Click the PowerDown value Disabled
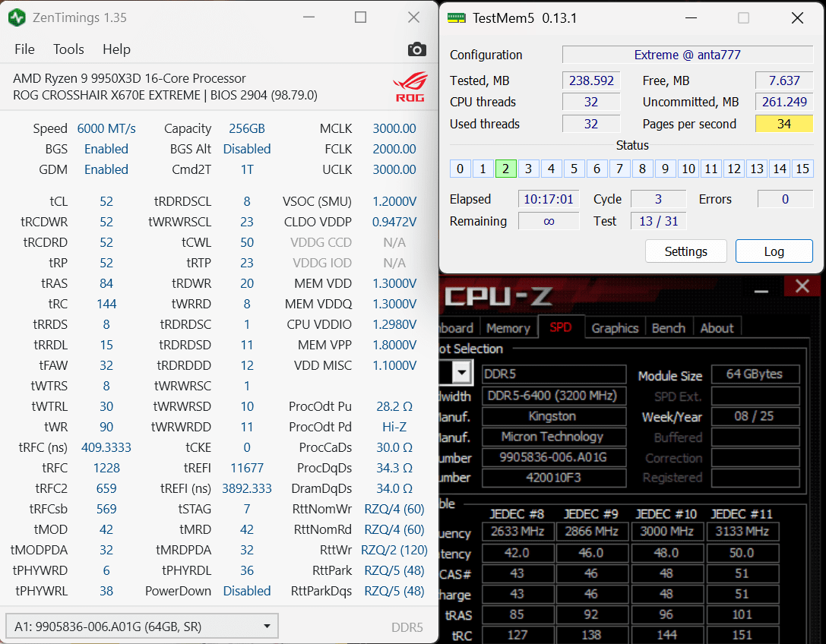 pos(246,591)
